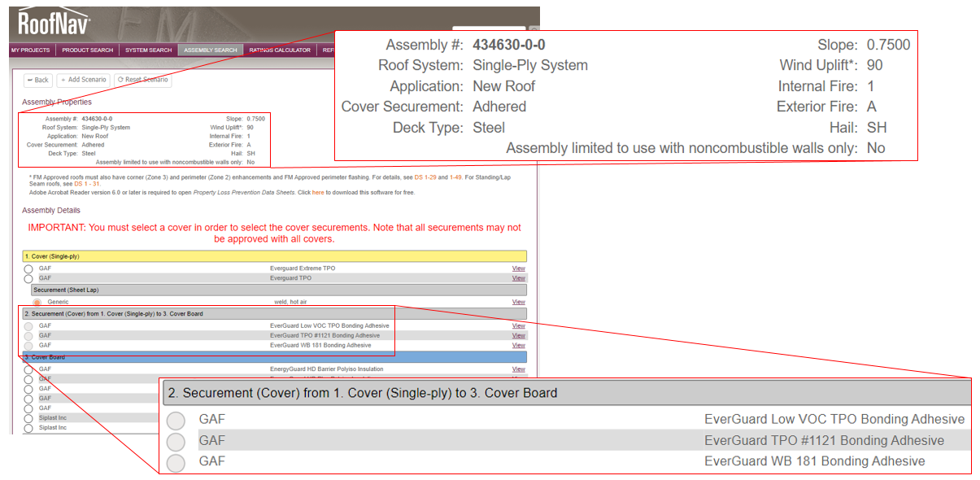The width and height of the screenshot is (980, 480).
Task: Click the 'Securement (Sheet Lap)' subheader
Action: click(x=279, y=290)
